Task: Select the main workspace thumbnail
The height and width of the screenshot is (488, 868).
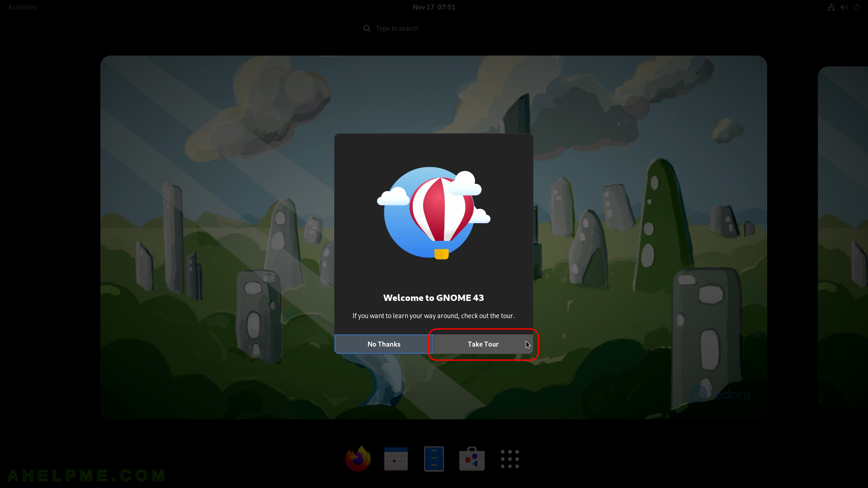Action: [x=434, y=237]
